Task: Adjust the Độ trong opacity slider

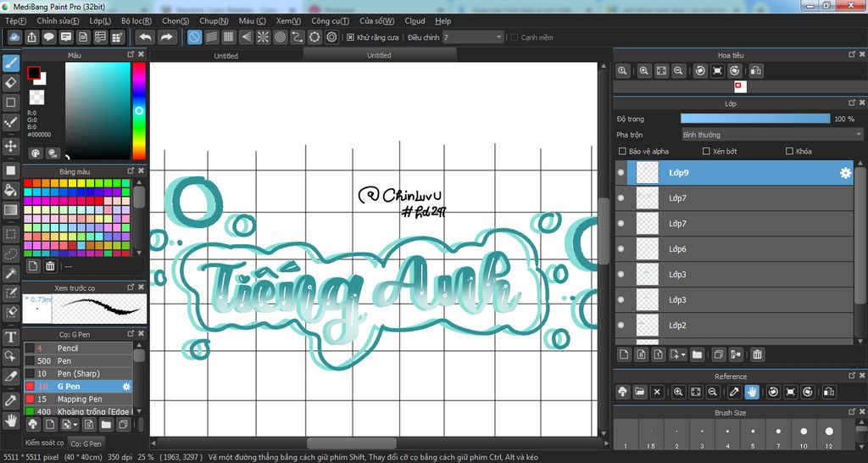Action: (x=755, y=119)
